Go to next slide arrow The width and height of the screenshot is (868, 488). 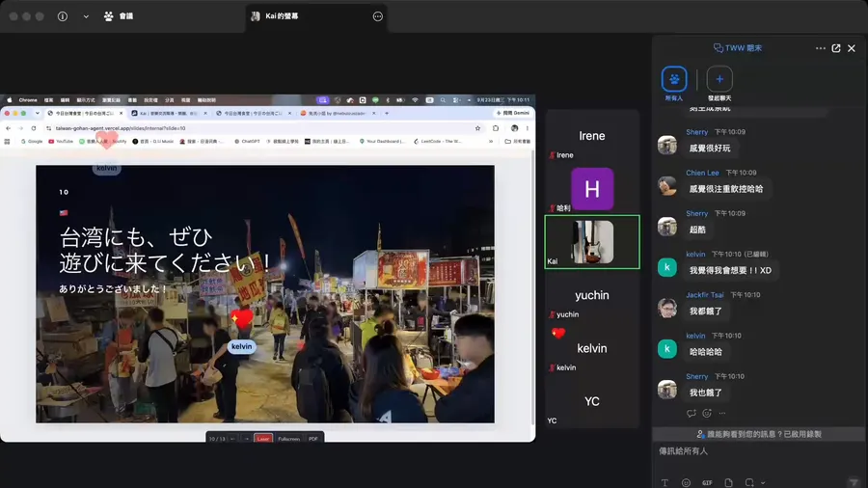tap(246, 438)
